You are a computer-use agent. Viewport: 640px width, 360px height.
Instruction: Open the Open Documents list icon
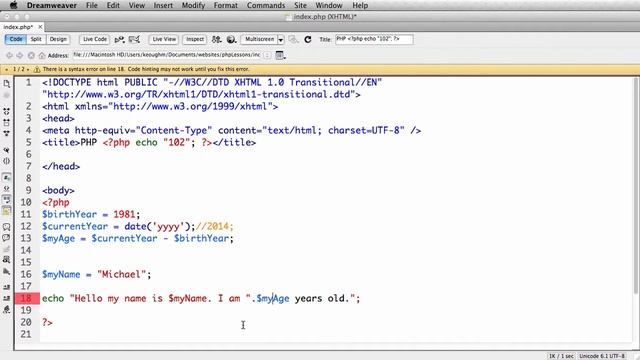[x=7, y=84]
